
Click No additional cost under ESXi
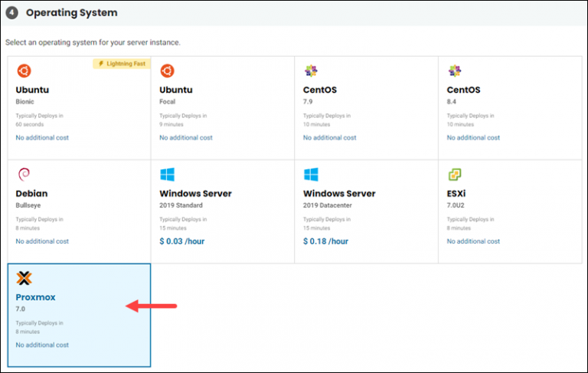pos(473,241)
